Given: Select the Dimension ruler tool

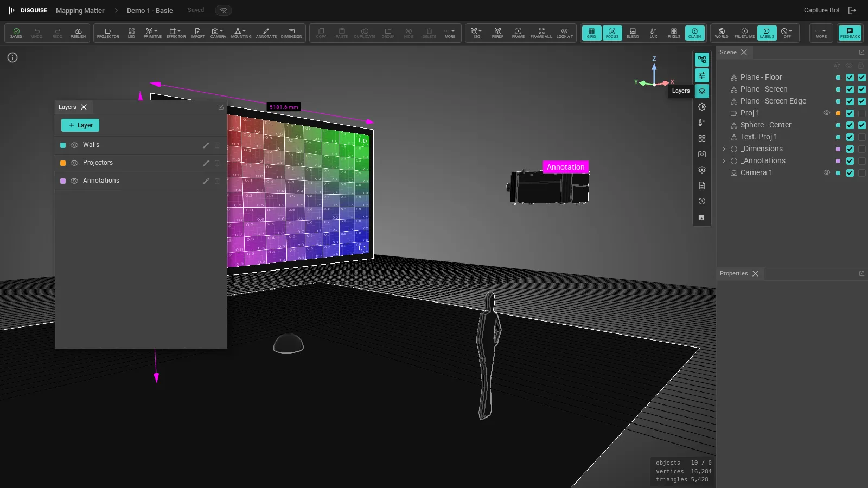Looking at the screenshot, I should [x=291, y=33].
